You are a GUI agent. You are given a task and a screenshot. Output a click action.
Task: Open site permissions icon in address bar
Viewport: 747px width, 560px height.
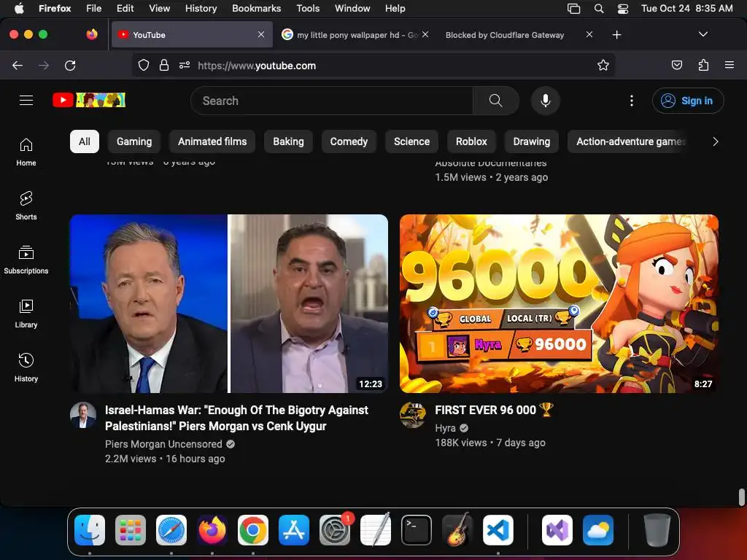tap(185, 65)
